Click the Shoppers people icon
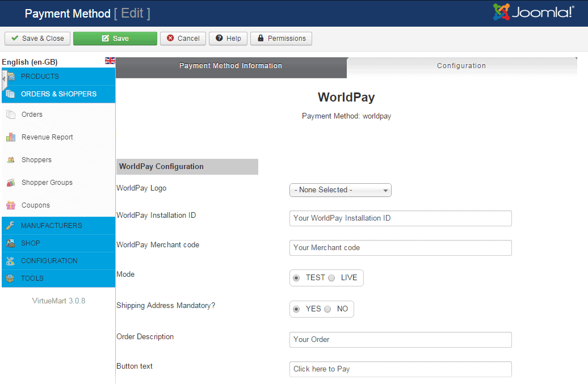Screen dimensions: 588x384 11,160
